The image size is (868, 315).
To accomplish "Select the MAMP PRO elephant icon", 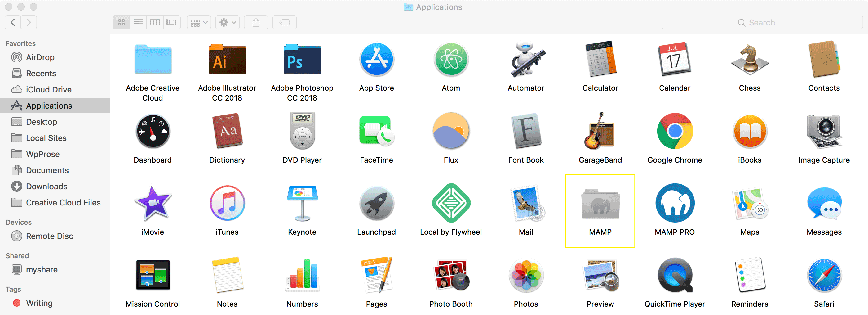I will pyautogui.click(x=675, y=203).
